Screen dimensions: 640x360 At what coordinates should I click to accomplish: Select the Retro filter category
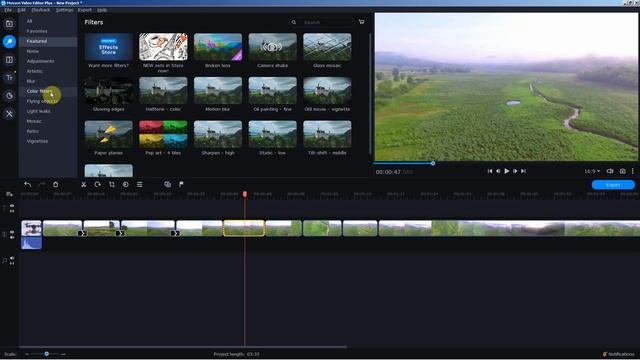pos(33,131)
